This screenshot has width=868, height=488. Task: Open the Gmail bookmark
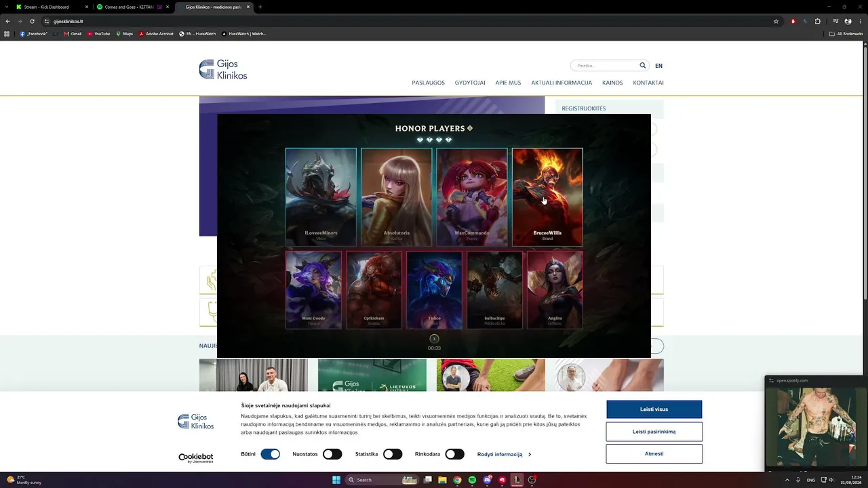[73, 33]
